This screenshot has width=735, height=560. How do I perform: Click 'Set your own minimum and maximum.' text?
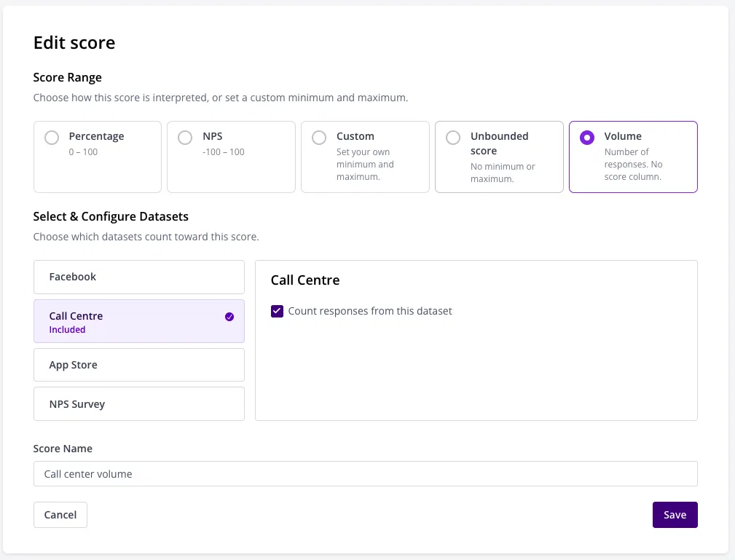click(x=365, y=165)
